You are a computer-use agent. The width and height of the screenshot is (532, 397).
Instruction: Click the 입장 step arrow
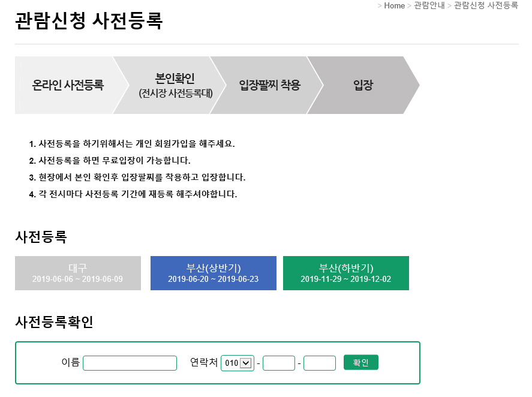(x=363, y=85)
